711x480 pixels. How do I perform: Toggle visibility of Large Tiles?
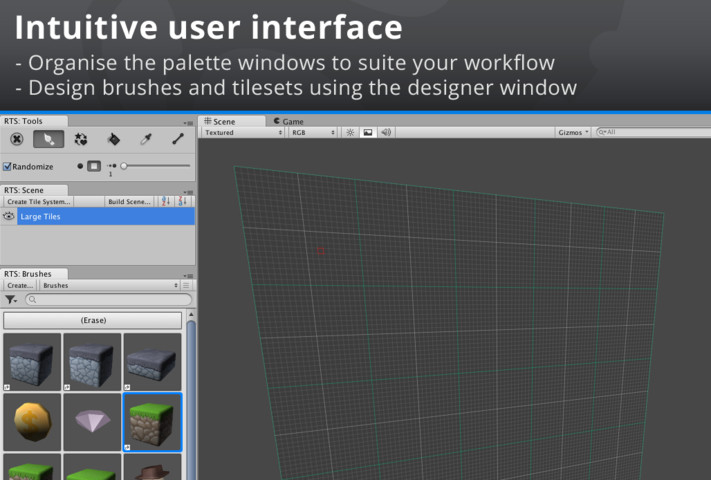coord(9,216)
